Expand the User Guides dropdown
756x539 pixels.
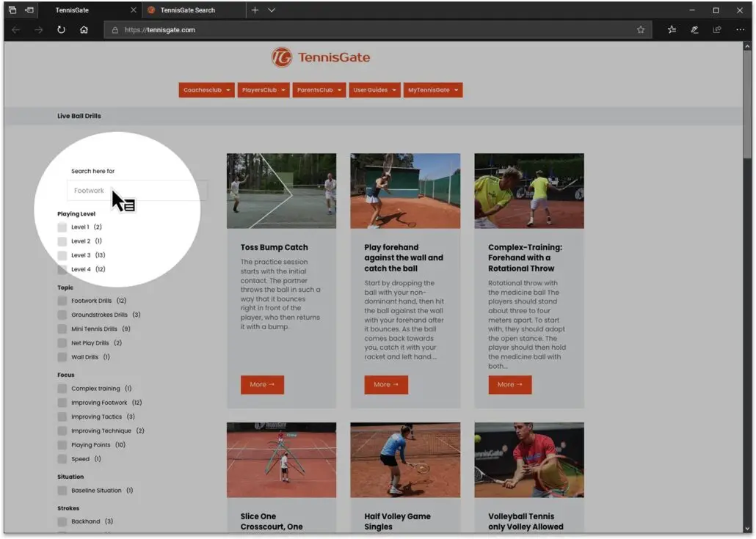(374, 90)
